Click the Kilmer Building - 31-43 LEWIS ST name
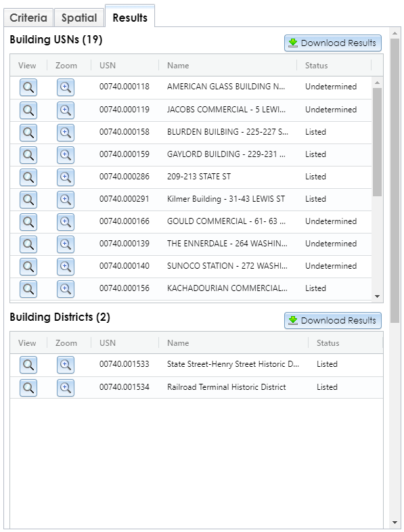This screenshot has height=532, width=404. (226, 199)
